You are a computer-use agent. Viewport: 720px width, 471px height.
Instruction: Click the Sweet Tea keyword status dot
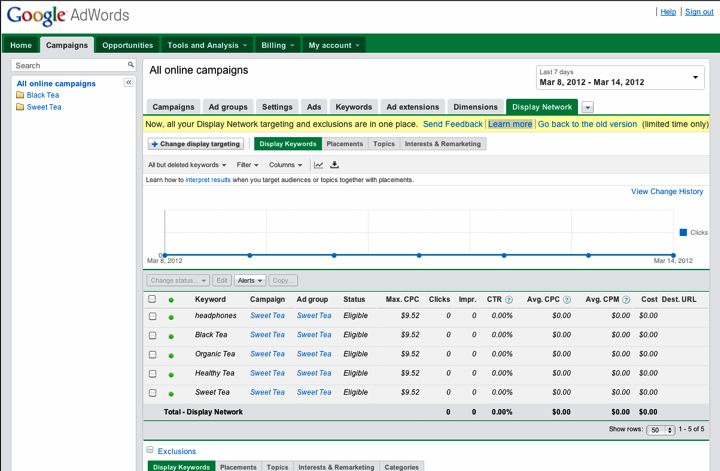coord(171,394)
